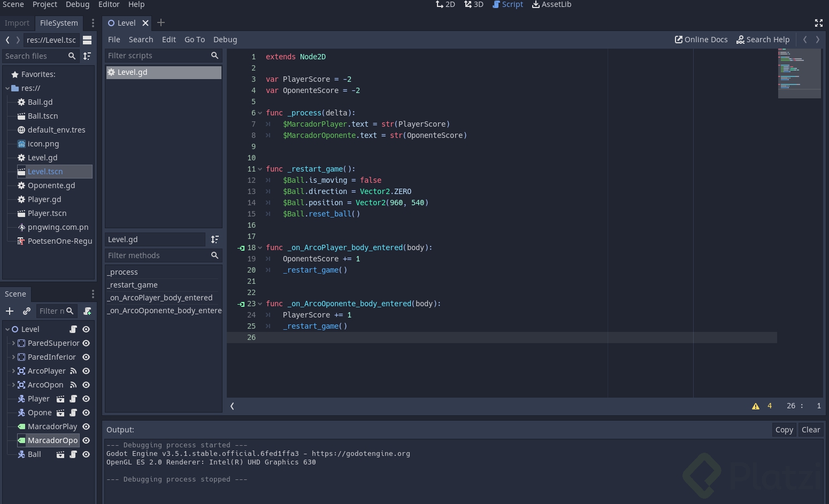Click Search Help button
This screenshot has width=829, height=504.
pos(763,40)
